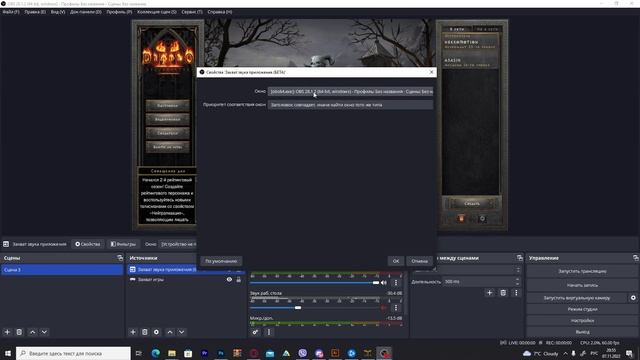Undock the Управление panel
The height and width of the screenshot is (360, 640).
click(636, 258)
